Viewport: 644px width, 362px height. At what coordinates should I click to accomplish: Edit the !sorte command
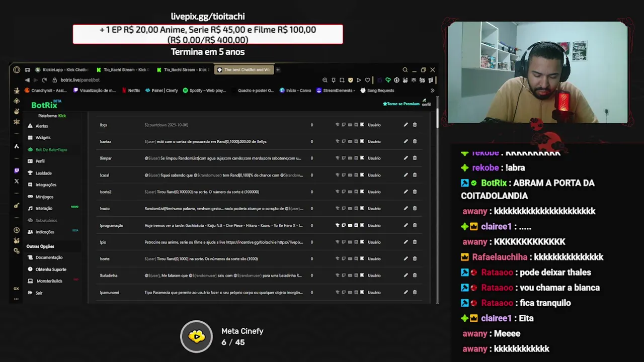coord(406,259)
